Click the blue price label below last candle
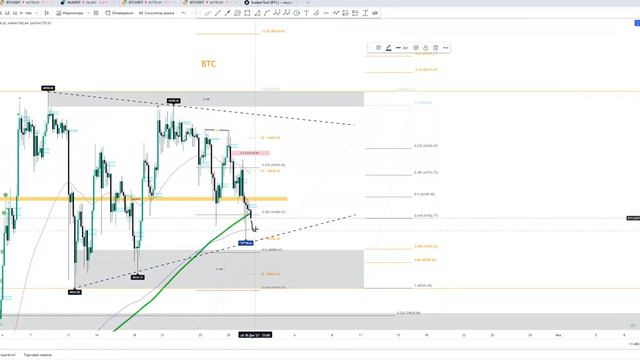Screen dimensions: 640x360 click(246, 243)
